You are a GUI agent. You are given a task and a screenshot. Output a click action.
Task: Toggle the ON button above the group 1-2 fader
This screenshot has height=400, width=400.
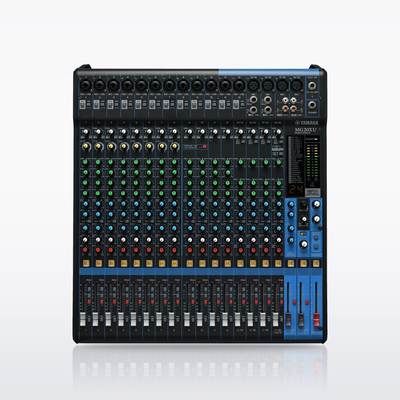[291, 263]
